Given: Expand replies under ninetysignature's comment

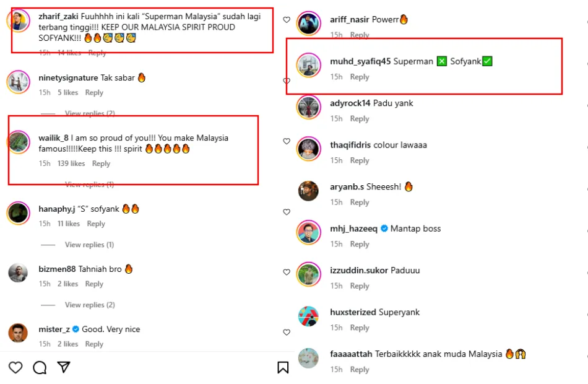Looking at the screenshot, I should click(90, 113).
